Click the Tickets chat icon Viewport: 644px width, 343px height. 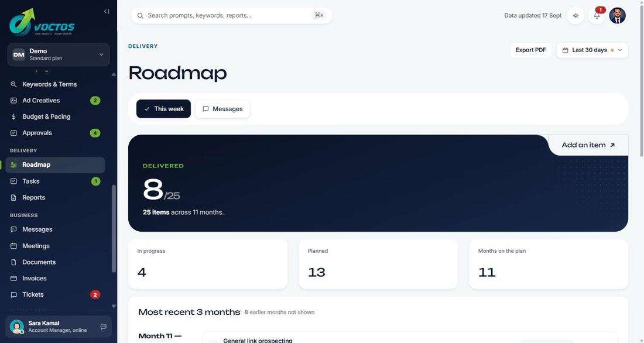coord(13,294)
